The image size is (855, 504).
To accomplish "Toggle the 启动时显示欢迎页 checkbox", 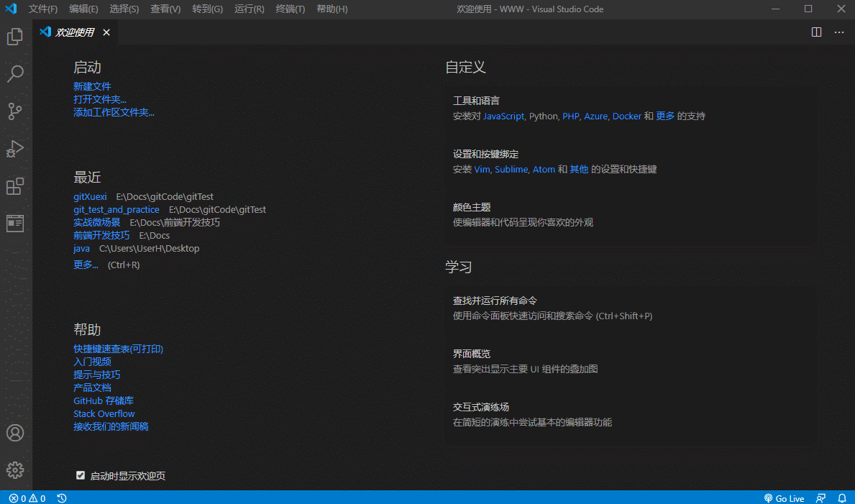I will [81, 475].
